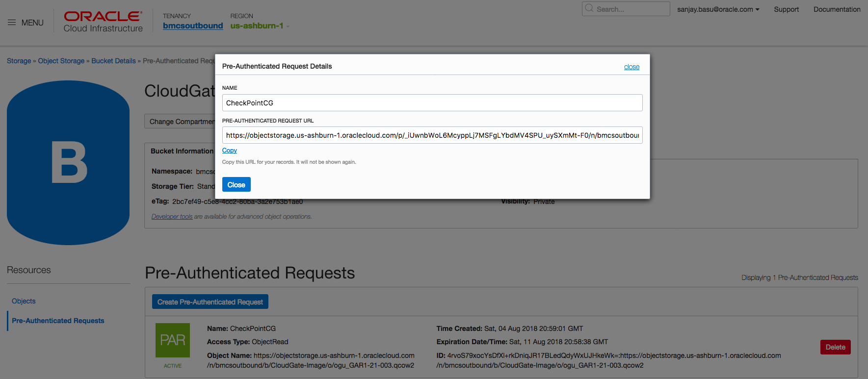Image resolution: width=868 pixels, height=379 pixels.
Task: Delete the CheckPointCG request
Action: (x=835, y=347)
